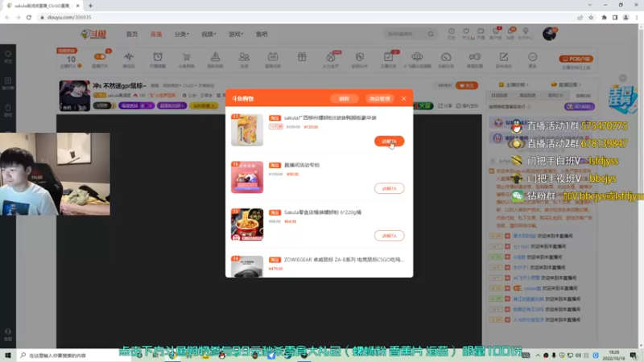Open the browser extensions puzzle icon
644x362 pixels.
604,17
